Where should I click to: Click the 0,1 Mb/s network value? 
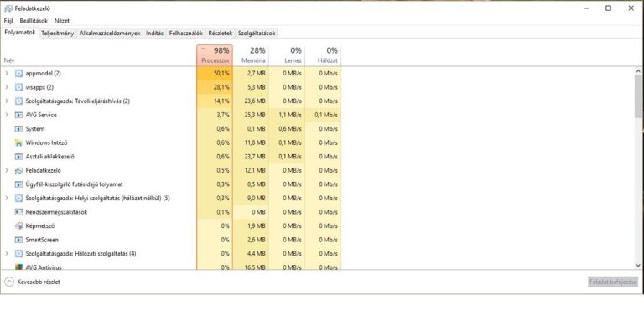click(x=326, y=115)
